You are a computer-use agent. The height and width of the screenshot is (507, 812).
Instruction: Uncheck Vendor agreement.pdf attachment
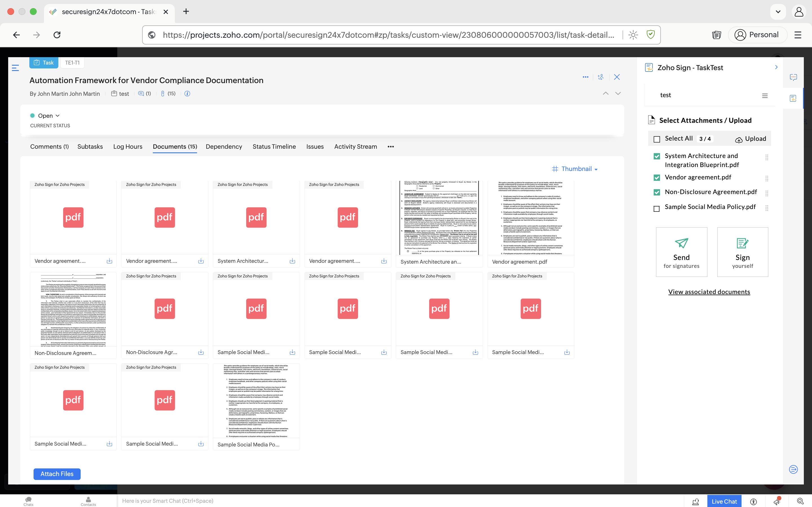coord(657,178)
